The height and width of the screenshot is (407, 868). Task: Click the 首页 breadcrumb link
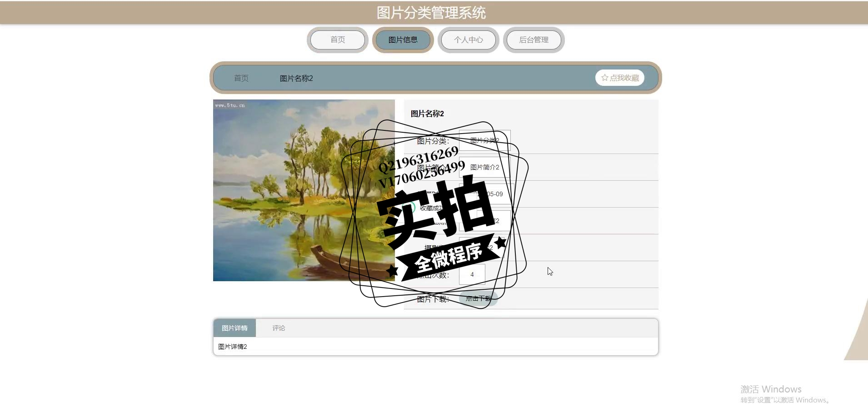click(241, 78)
